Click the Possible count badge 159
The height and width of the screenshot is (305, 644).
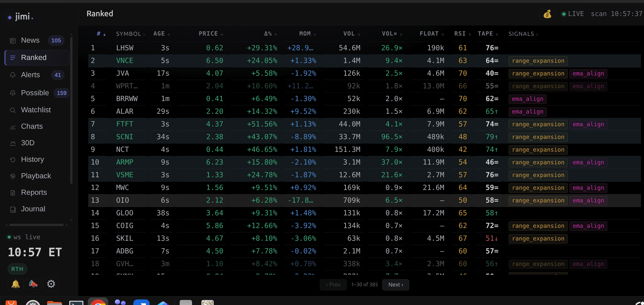click(62, 93)
